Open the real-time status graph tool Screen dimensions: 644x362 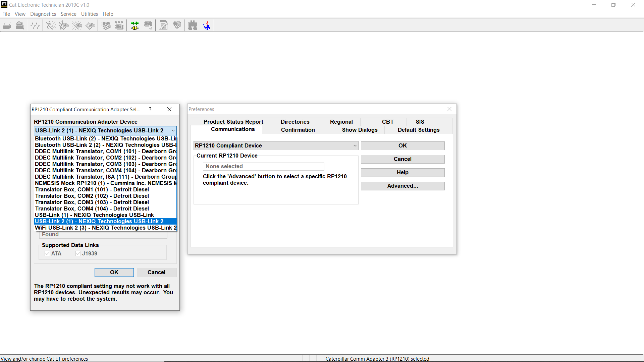coord(35,25)
